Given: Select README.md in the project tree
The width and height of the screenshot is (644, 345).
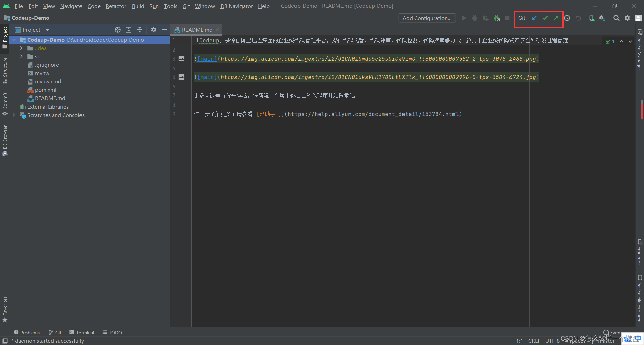Looking at the screenshot, I should coord(50,98).
